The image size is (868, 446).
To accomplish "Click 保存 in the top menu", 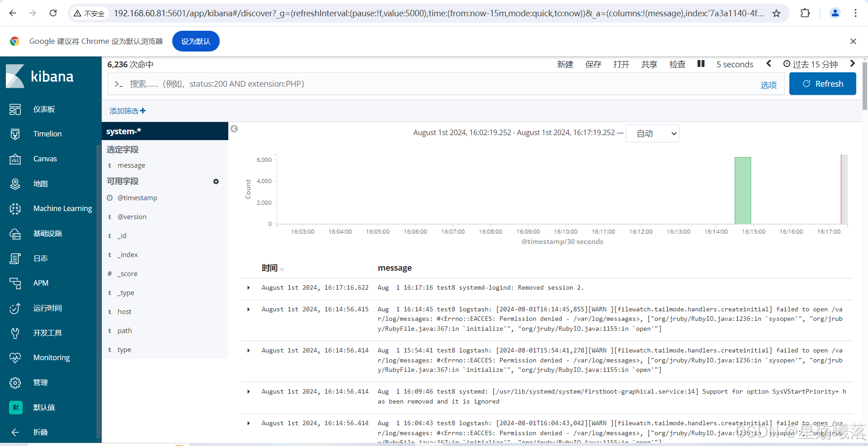I will (x=593, y=64).
